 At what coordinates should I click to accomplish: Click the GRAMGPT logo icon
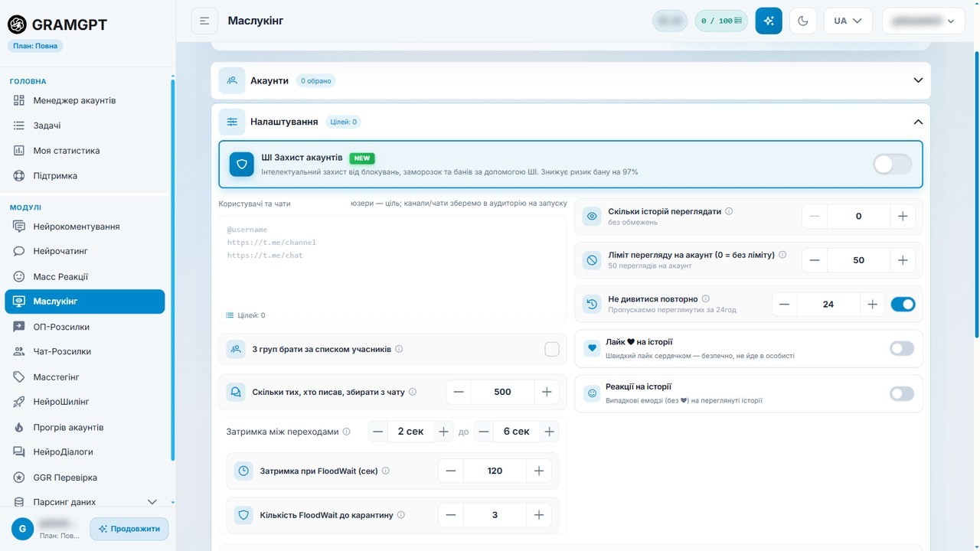coord(17,24)
